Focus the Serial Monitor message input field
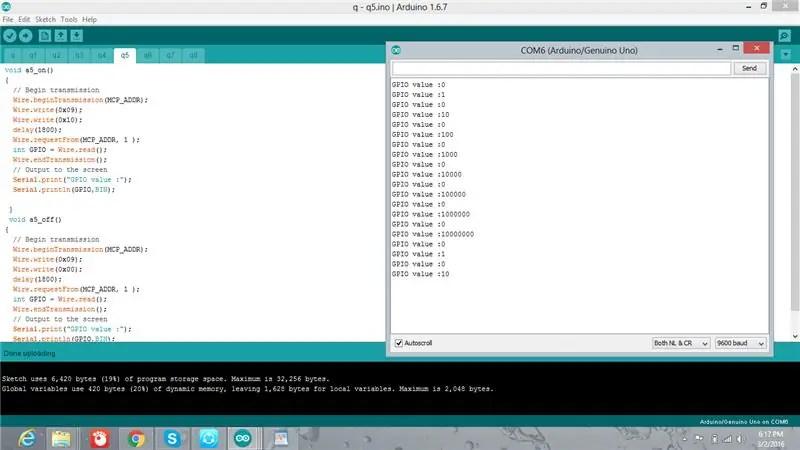Image resolution: width=800 pixels, height=450 pixels. pos(561,68)
